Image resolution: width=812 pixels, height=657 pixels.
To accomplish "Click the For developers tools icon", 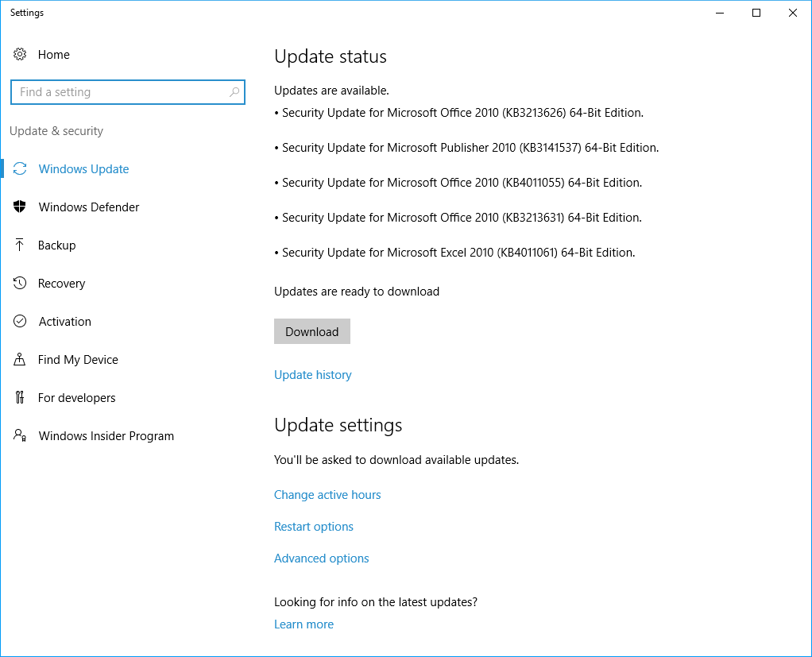I will tap(20, 398).
